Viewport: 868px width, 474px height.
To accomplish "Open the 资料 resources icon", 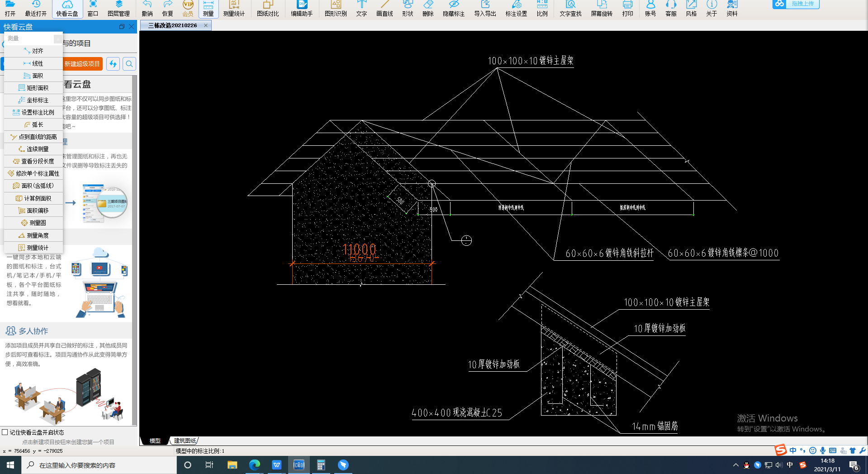I will pos(732,9).
